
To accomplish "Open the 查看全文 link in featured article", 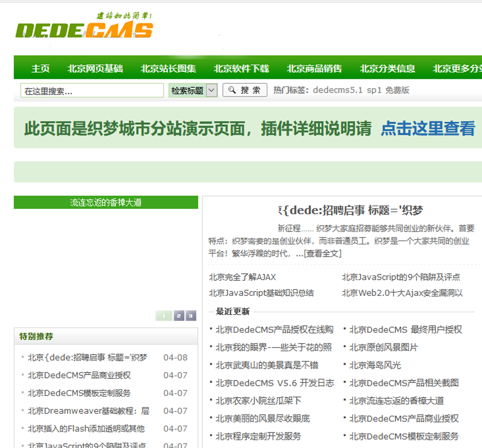I will [x=322, y=253].
